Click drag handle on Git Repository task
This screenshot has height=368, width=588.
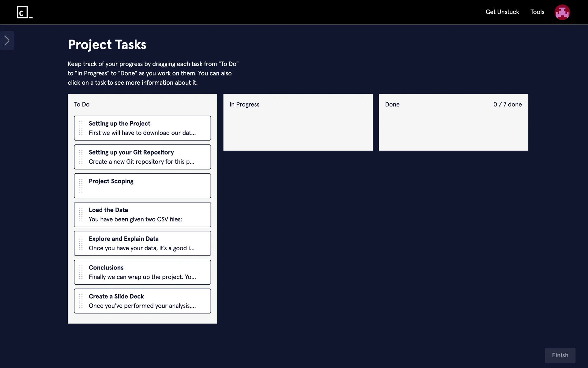click(x=81, y=157)
